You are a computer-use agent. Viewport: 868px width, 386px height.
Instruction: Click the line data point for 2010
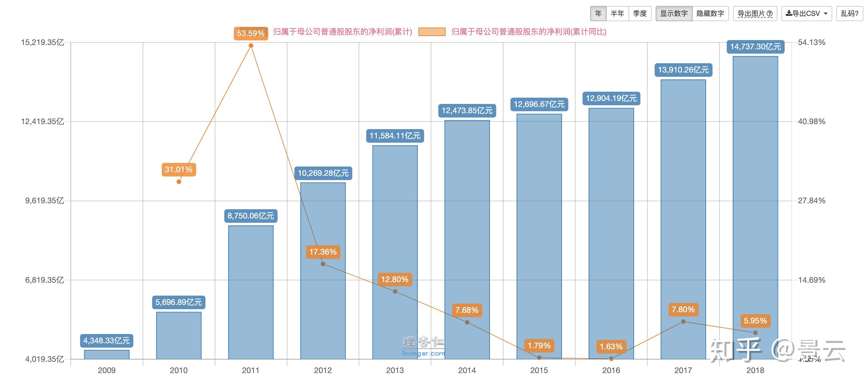pyautogui.click(x=179, y=182)
